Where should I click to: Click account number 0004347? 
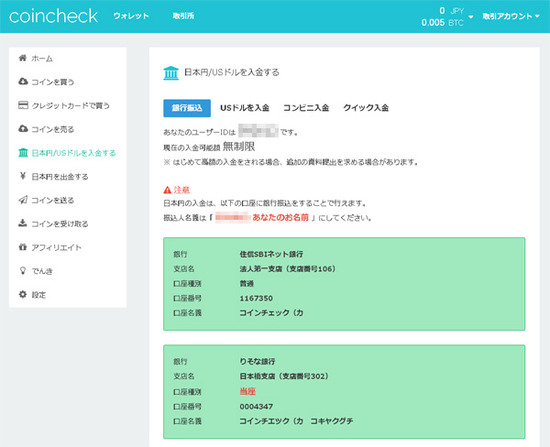point(256,407)
